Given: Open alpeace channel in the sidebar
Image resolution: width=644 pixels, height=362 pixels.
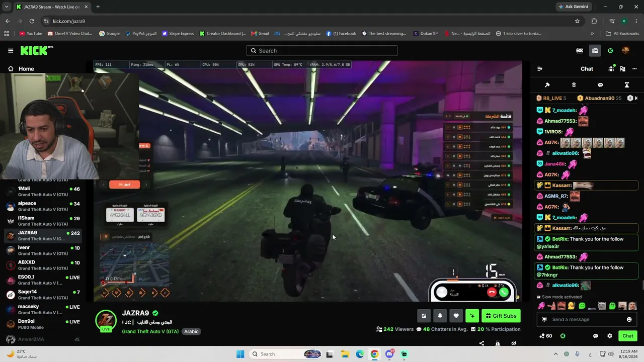Looking at the screenshot, I should point(43,206).
